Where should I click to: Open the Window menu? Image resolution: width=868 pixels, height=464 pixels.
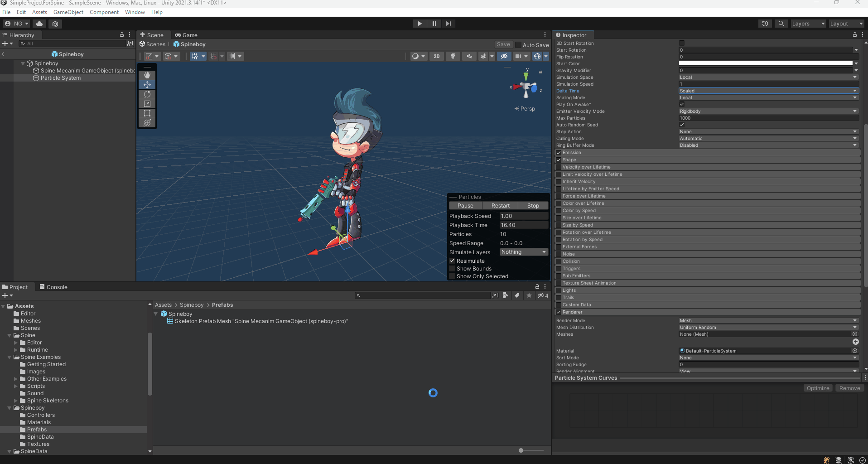[x=135, y=12]
